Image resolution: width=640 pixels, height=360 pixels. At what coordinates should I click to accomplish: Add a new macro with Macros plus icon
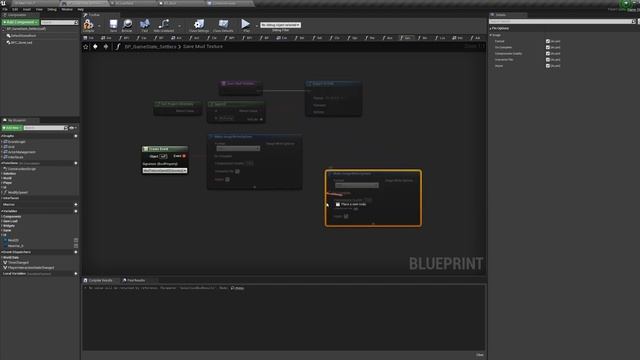76,204
